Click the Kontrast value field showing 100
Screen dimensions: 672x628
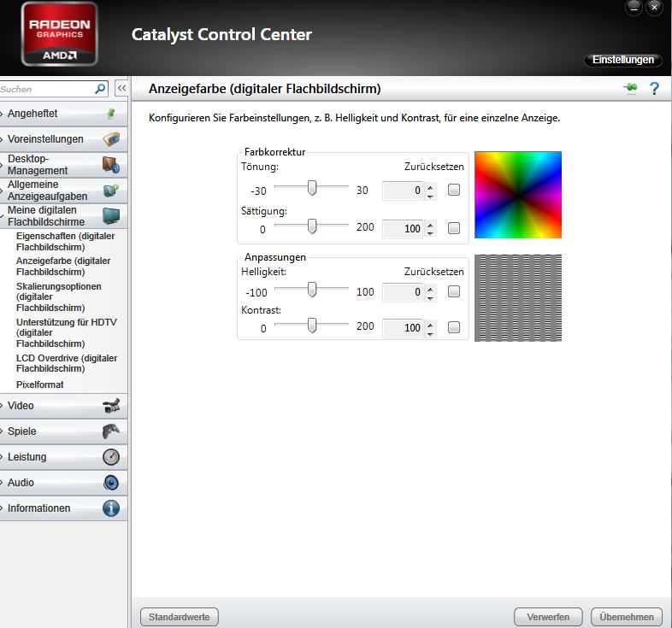coord(403,328)
